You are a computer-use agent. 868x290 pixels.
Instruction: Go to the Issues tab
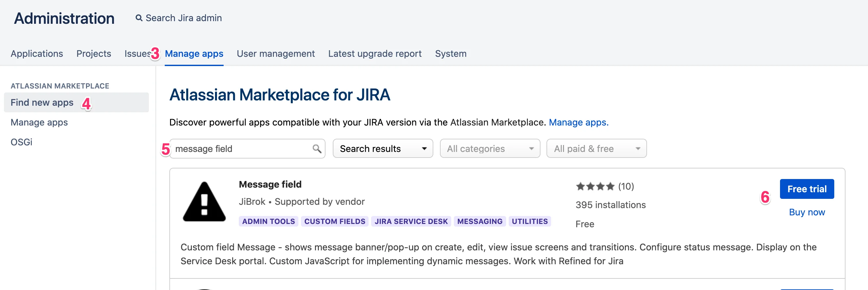click(x=138, y=54)
